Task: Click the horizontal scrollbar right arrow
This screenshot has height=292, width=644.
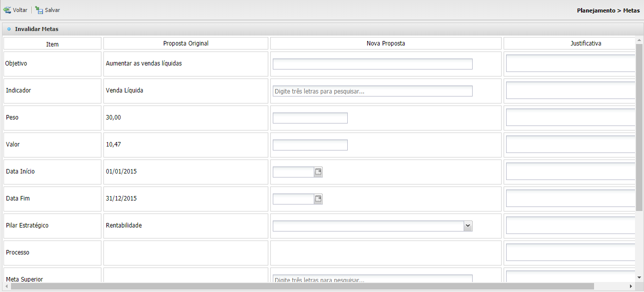Action: tap(631, 286)
